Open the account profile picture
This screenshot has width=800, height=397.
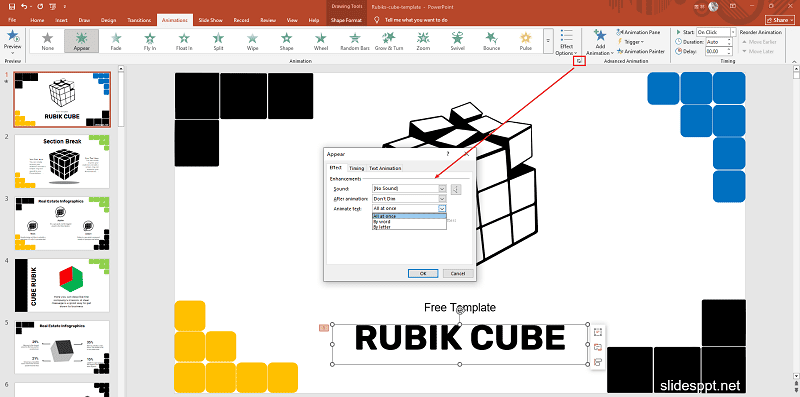pyautogui.click(x=713, y=7)
